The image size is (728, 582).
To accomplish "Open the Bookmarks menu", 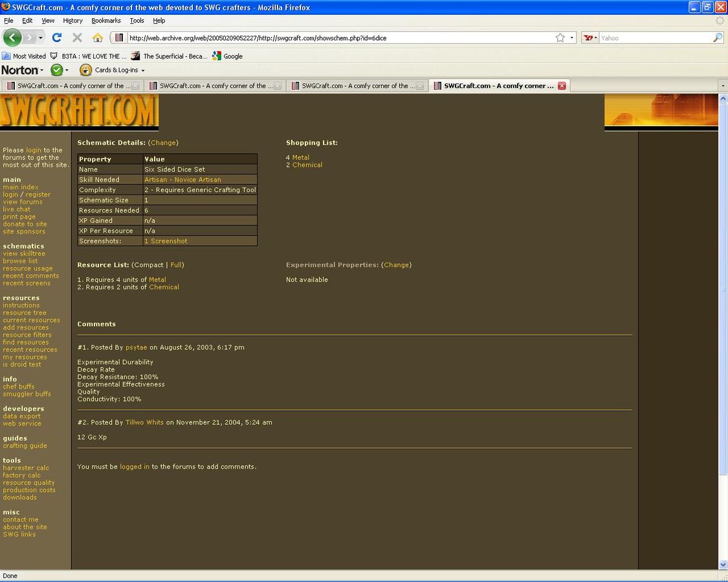I will (106, 21).
